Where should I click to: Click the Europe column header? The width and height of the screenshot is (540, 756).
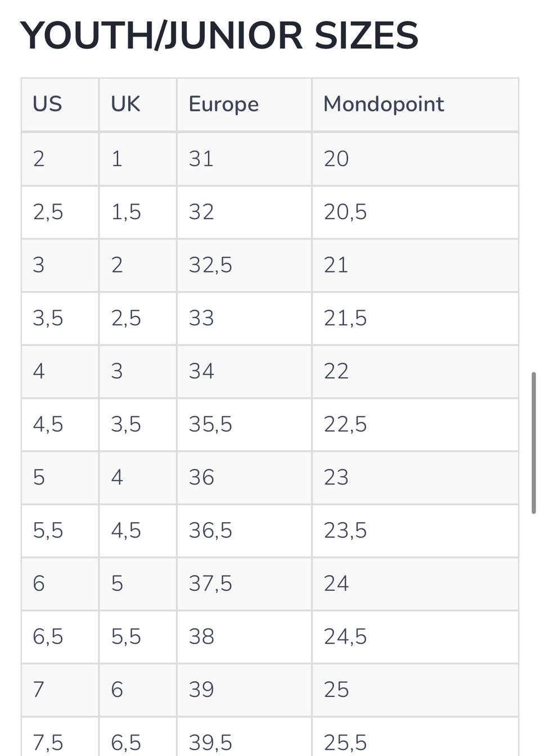[x=223, y=105]
